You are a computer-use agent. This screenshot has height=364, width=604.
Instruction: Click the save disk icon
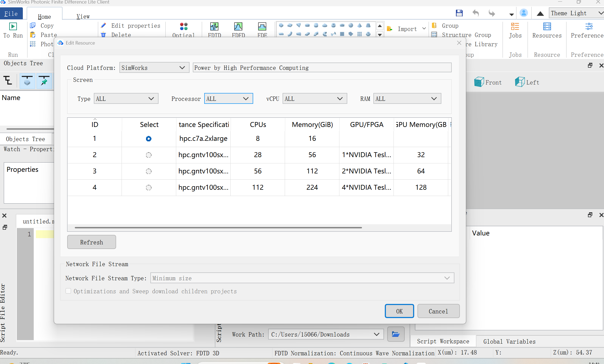click(459, 13)
